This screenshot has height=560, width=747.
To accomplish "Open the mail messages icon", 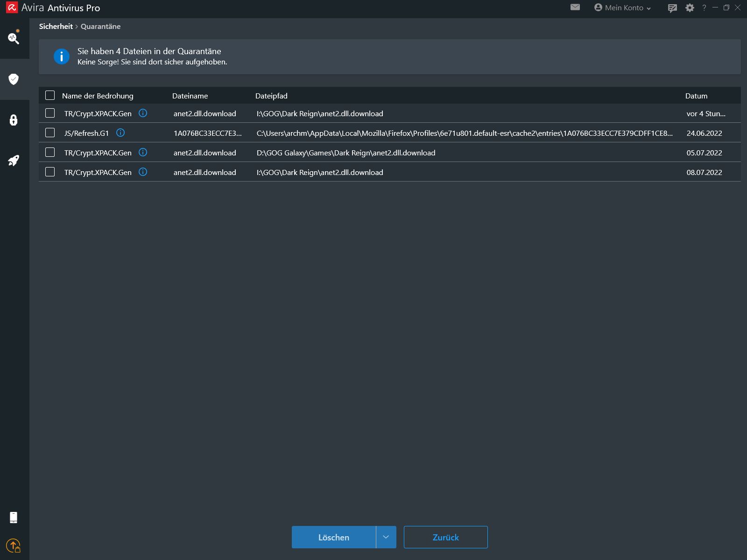I will pos(575,7).
